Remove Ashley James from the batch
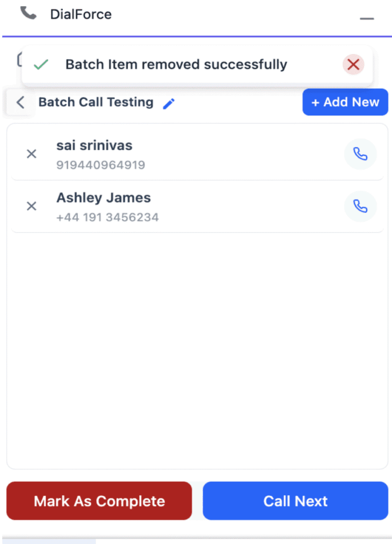392x544 pixels. pyautogui.click(x=31, y=206)
